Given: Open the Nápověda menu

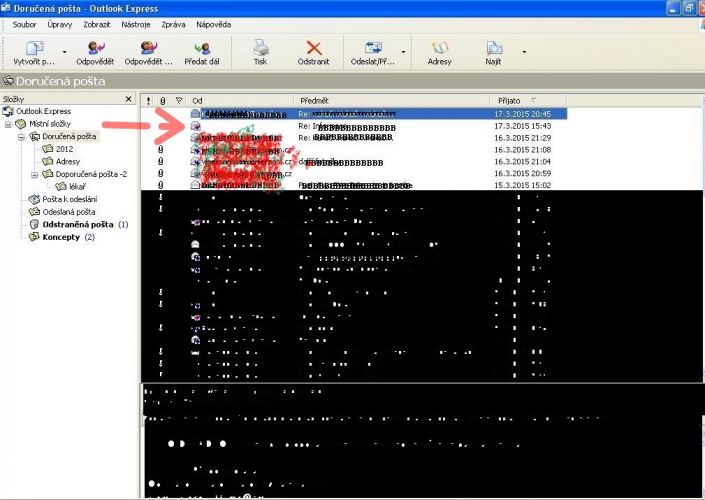Looking at the screenshot, I should point(214,25).
